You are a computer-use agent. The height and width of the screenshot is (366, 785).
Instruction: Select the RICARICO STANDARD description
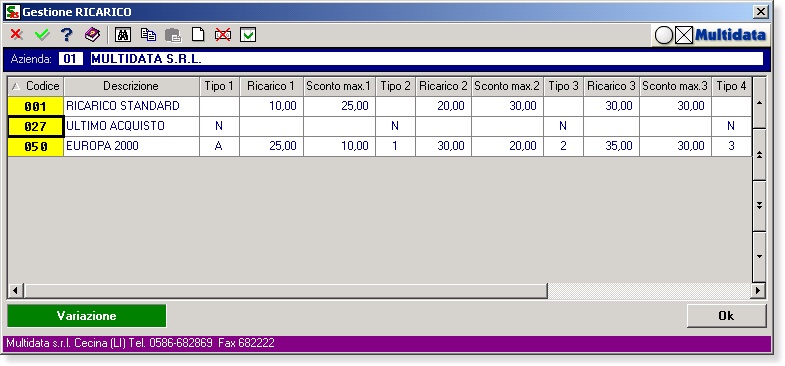(x=132, y=106)
